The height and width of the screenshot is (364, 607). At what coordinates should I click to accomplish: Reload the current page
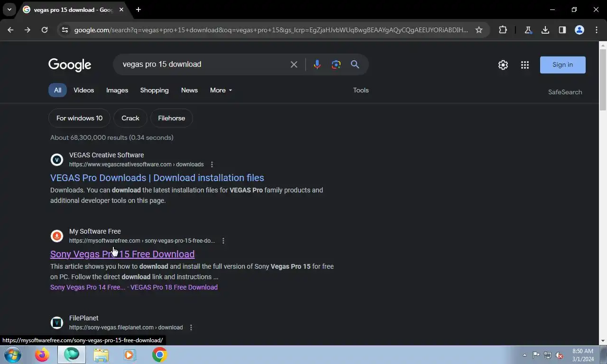point(45,30)
